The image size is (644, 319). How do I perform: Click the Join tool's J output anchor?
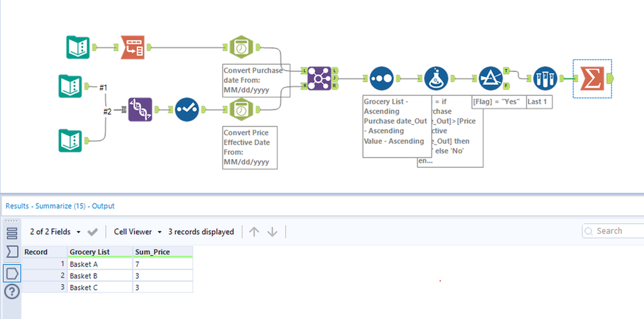(335, 78)
